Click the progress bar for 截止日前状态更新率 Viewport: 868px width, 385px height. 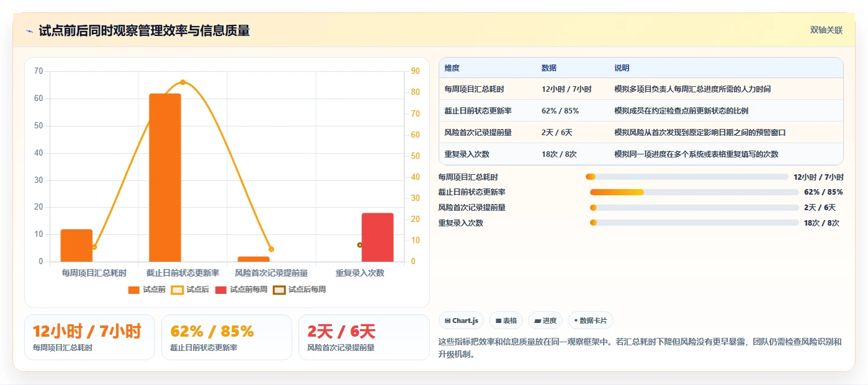pyautogui.click(x=694, y=192)
